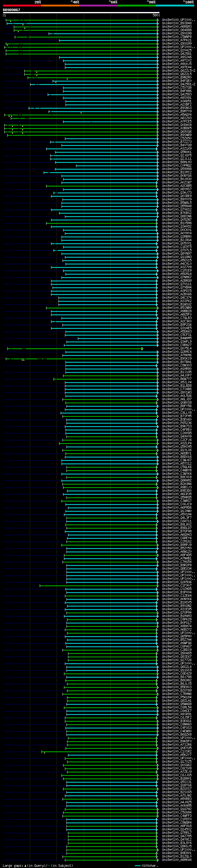Select hit label UniRef100_B9N2R0

point(176,78)
